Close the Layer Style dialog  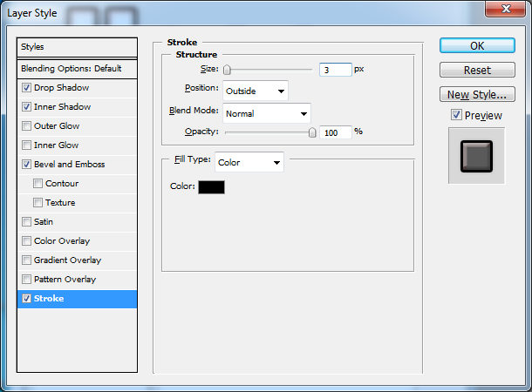coord(506,9)
